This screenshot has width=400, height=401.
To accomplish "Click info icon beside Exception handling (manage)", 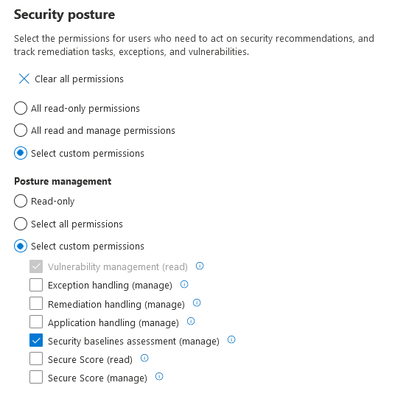I will tap(184, 284).
